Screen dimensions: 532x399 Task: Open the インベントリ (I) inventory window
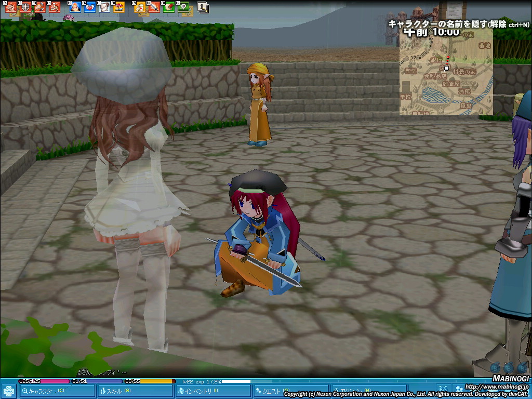(213, 391)
